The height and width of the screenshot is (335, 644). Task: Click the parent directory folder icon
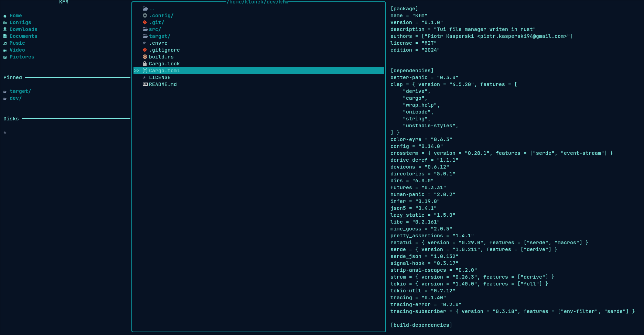(145, 9)
